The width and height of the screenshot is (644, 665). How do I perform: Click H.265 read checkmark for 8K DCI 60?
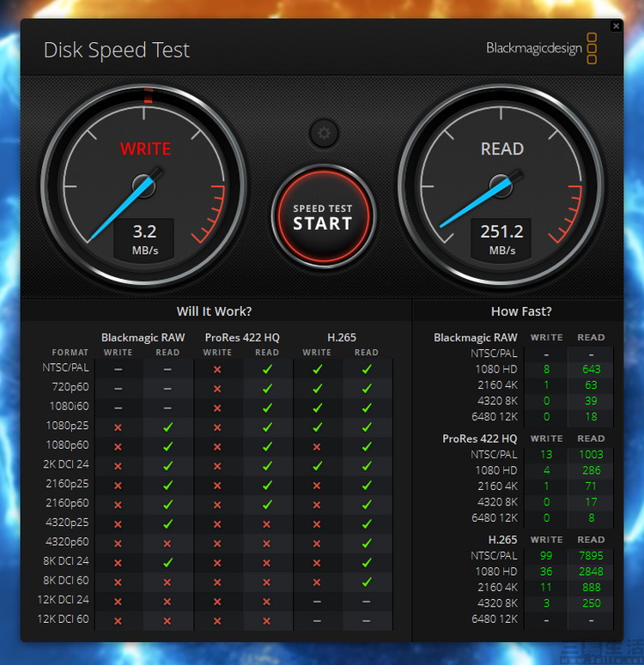coord(367,583)
